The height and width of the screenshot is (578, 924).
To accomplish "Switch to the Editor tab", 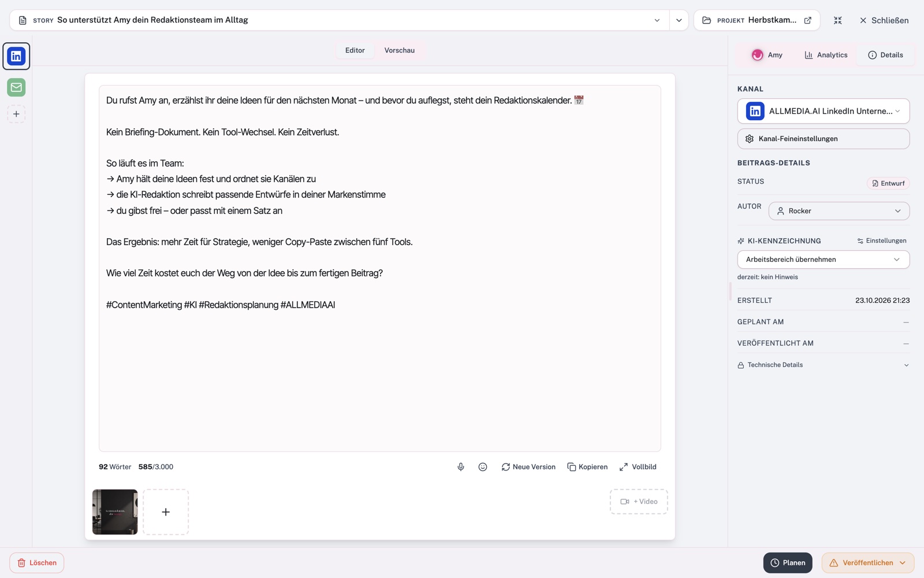I will tap(355, 50).
